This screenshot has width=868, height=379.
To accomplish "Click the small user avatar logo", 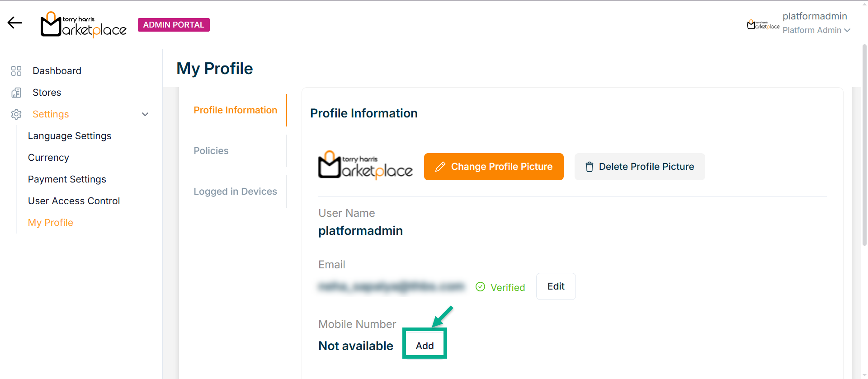I will [763, 25].
